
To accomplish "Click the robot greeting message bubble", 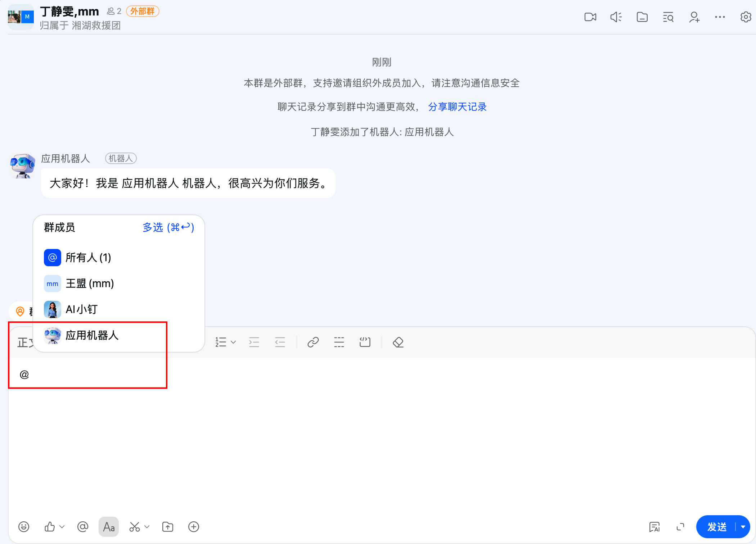I will [x=188, y=183].
